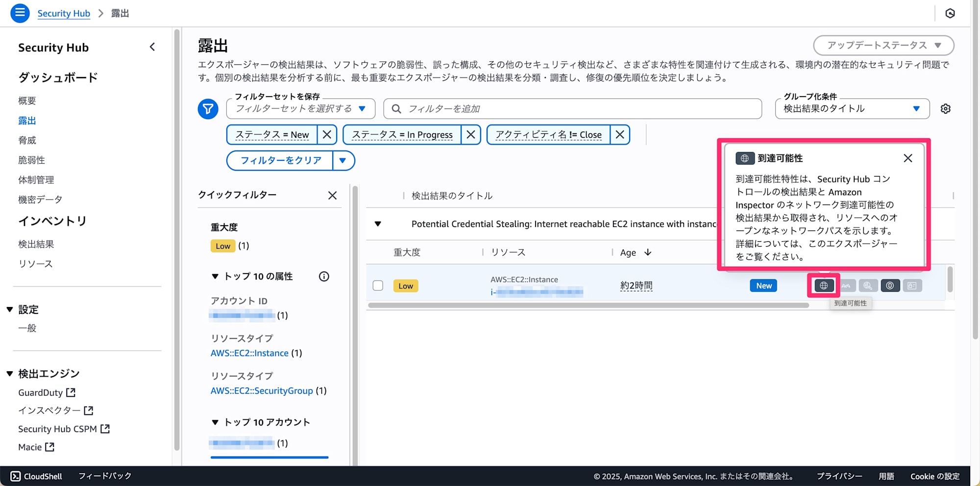Open the hamburger navigation menu

(20, 13)
